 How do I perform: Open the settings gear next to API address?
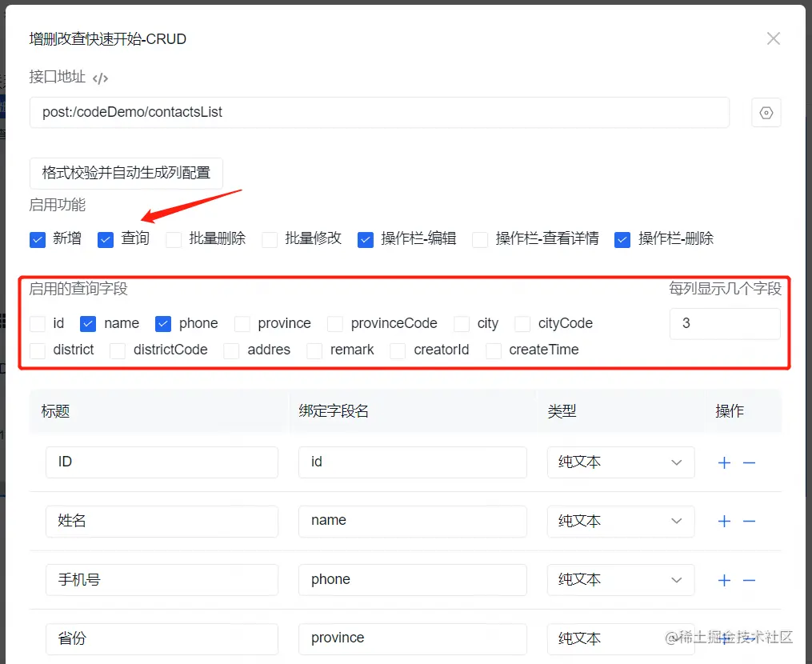click(x=766, y=112)
